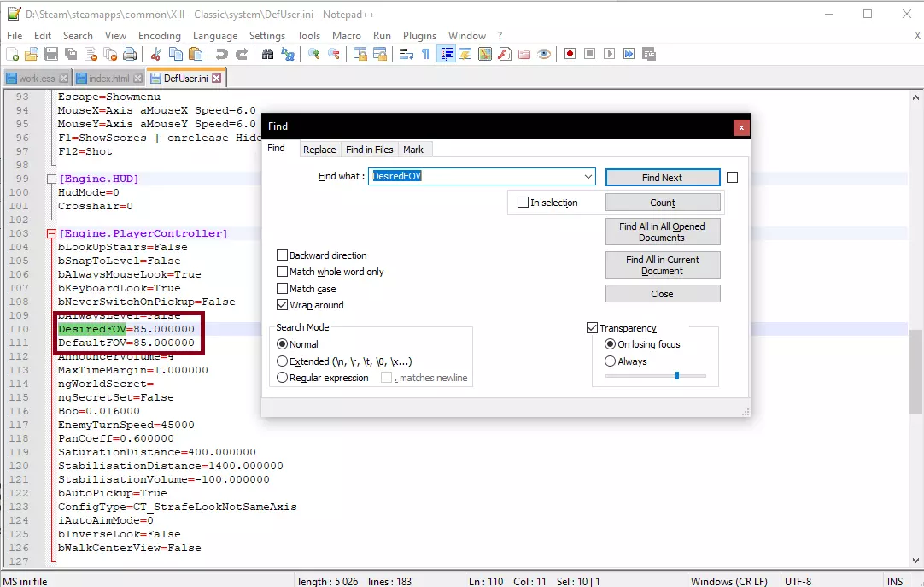Click the Find binoculars toolbar icon
Image resolution: width=924 pixels, height=587 pixels.
click(267, 54)
